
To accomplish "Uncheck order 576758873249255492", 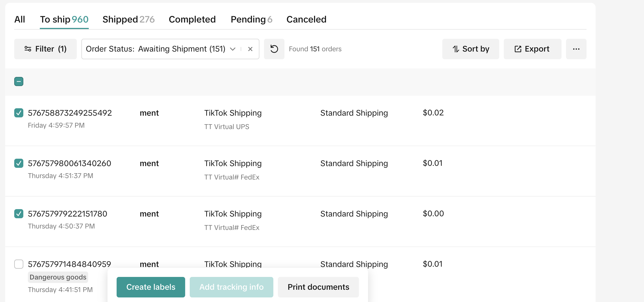I will click(19, 113).
